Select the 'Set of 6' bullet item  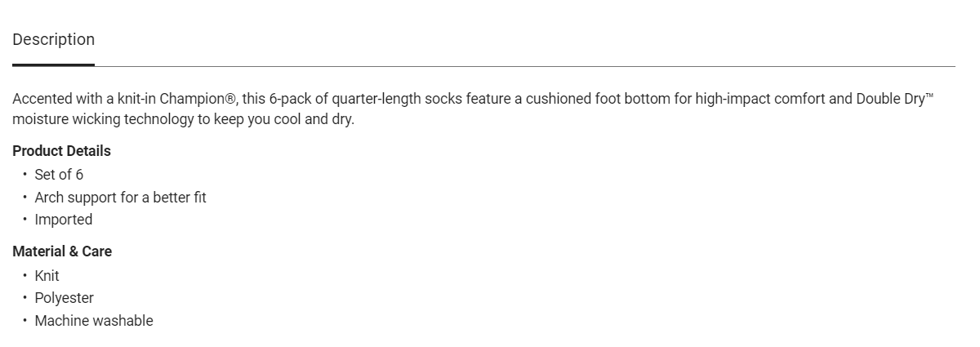pyautogui.click(x=59, y=175)
